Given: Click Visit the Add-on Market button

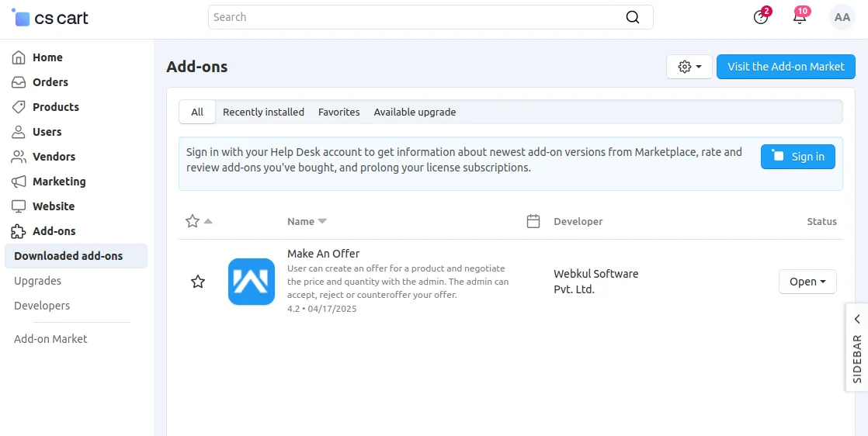Looking at the screenshot, I should coord(785,67).
